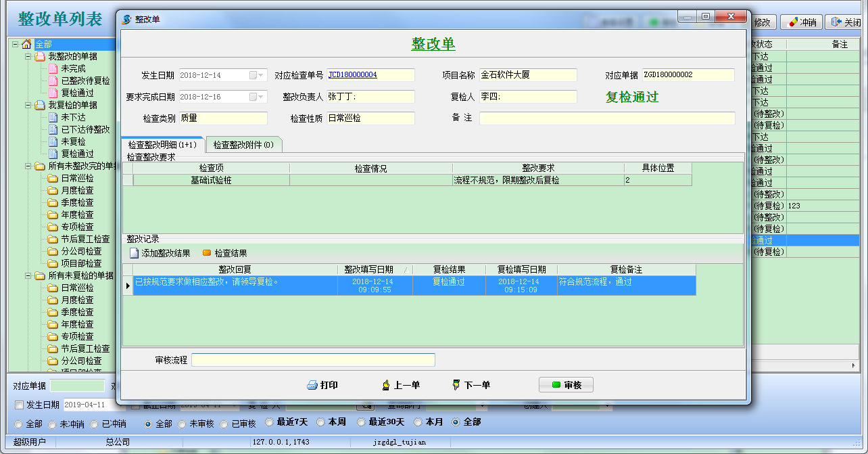Collapse the 所有未整改完的单据 tree node
868x454 pixels.
pyautogui.click(x=28, y=166)
